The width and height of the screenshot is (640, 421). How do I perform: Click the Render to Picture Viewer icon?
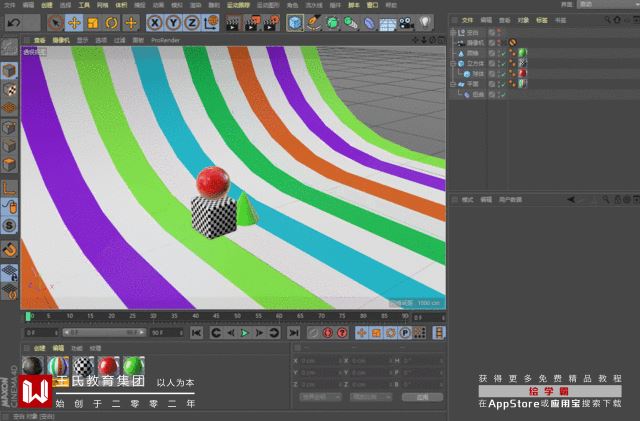252,23
